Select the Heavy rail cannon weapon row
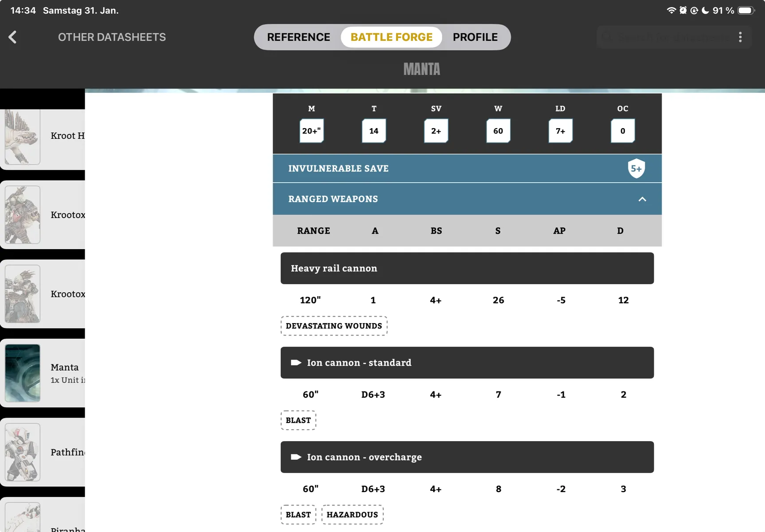The height and width of the screenshot is (532, 765). point(467,268)
